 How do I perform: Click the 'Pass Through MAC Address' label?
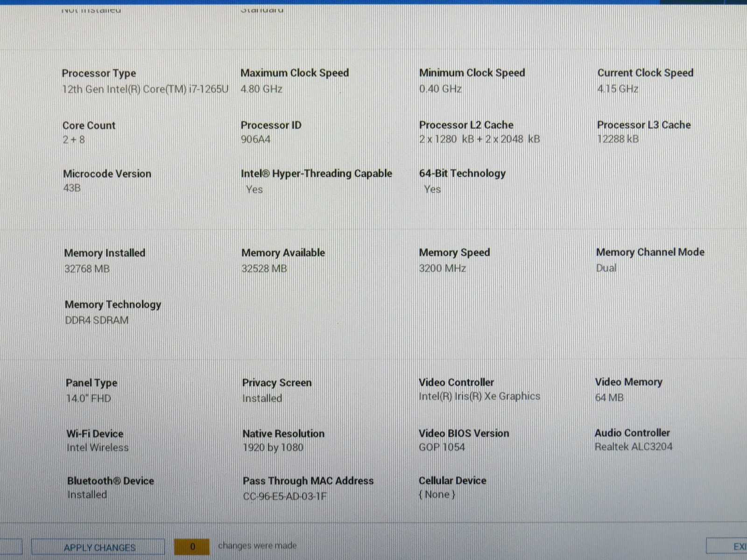[x=308, y=481]
